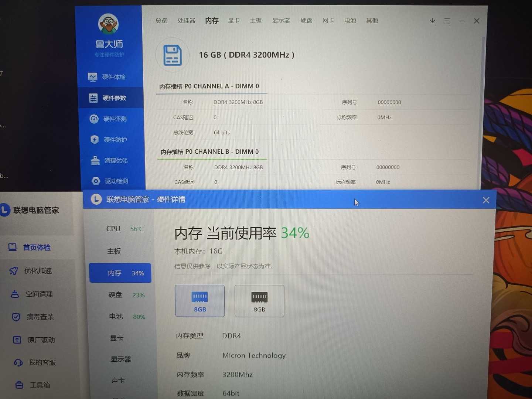Open 硬件体检 in Lu Master sidebar
Screen dimensions: 532x399
tap(107, 77)
